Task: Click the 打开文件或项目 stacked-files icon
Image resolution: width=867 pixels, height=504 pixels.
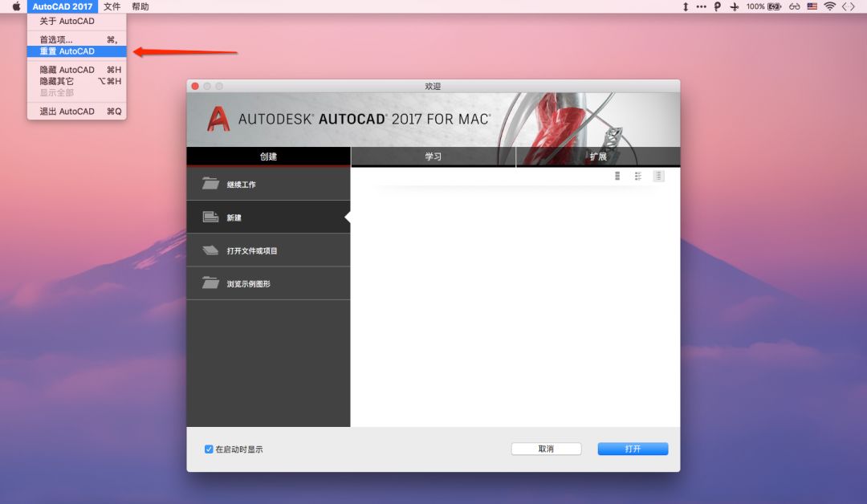Action: tap(210, 250)
